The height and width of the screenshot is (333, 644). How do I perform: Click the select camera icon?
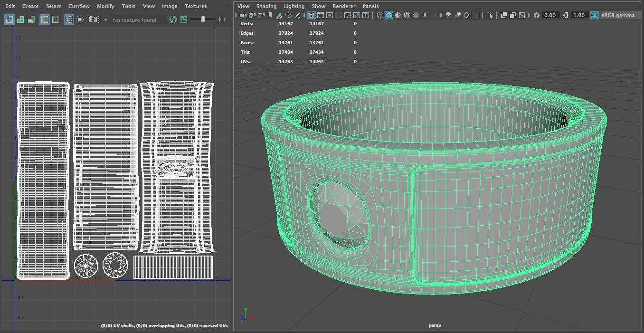[243, 15]
